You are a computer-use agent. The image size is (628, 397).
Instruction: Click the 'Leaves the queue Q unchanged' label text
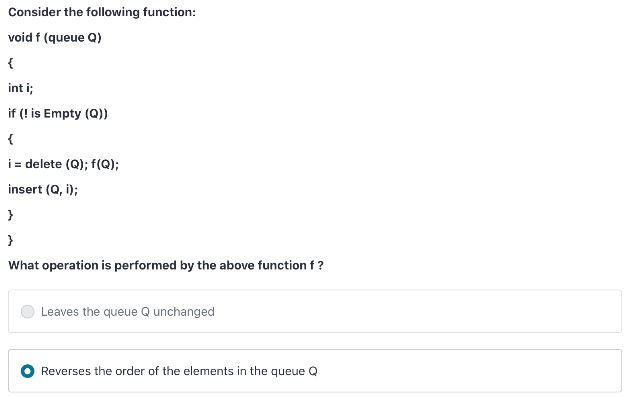(x=128, y=312)
